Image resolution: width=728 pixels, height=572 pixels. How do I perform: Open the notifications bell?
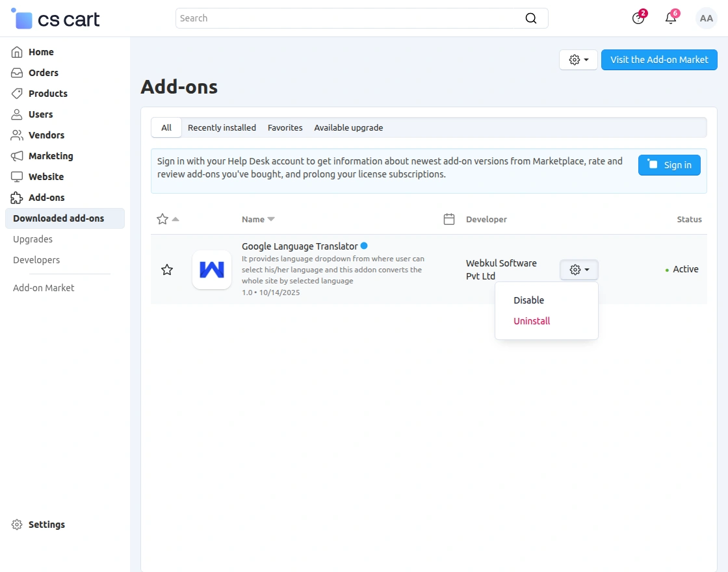click(x=671, y=18)
